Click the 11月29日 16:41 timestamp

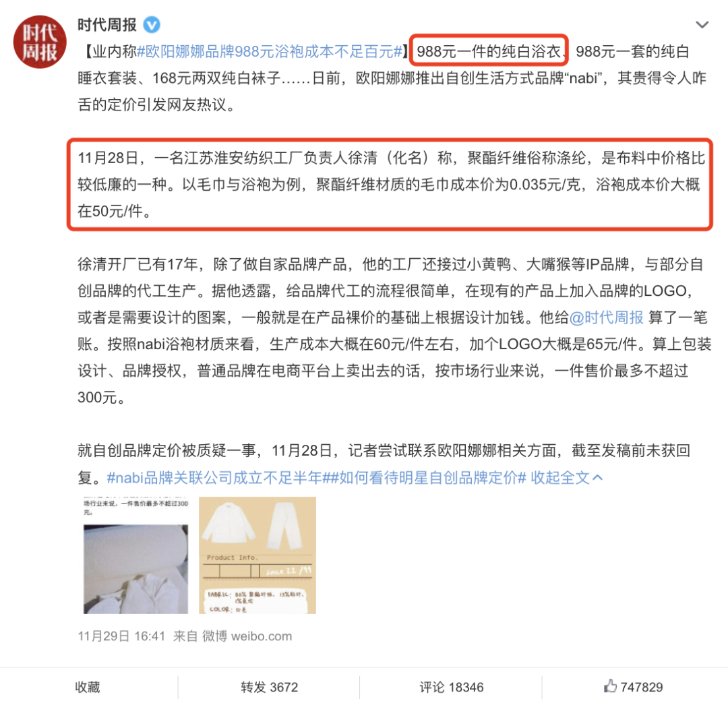pyautogui.click(x=121, y=636)
